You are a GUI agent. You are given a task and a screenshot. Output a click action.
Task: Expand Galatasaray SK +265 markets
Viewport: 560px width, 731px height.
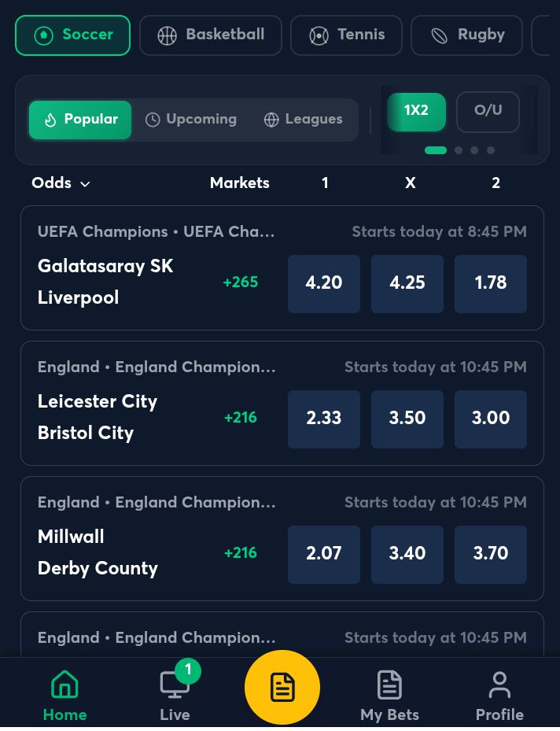240,282
